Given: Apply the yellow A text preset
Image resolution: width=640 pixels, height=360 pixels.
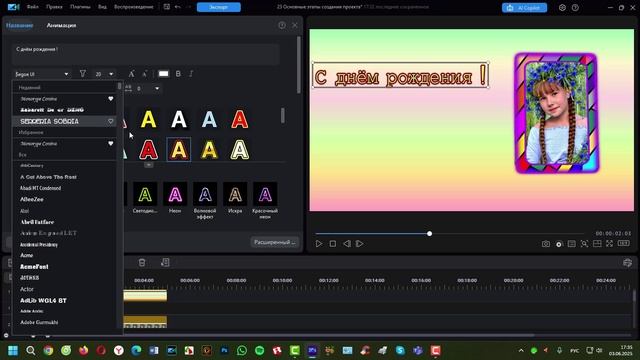Looking at the screenshot, I should click(x=149, y=119).
